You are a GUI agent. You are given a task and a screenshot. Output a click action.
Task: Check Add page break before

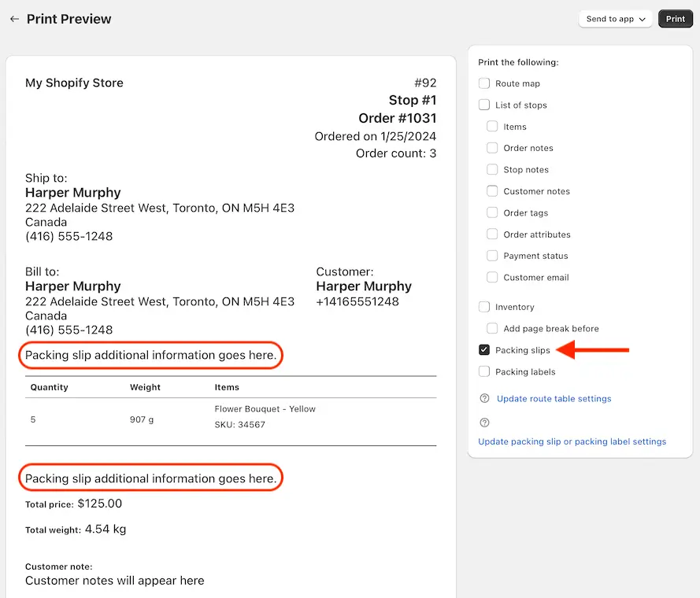492,328
